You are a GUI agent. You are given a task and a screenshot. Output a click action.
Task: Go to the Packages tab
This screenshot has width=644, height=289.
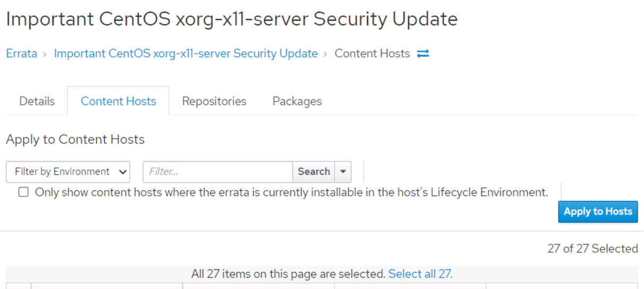[297, 101]
